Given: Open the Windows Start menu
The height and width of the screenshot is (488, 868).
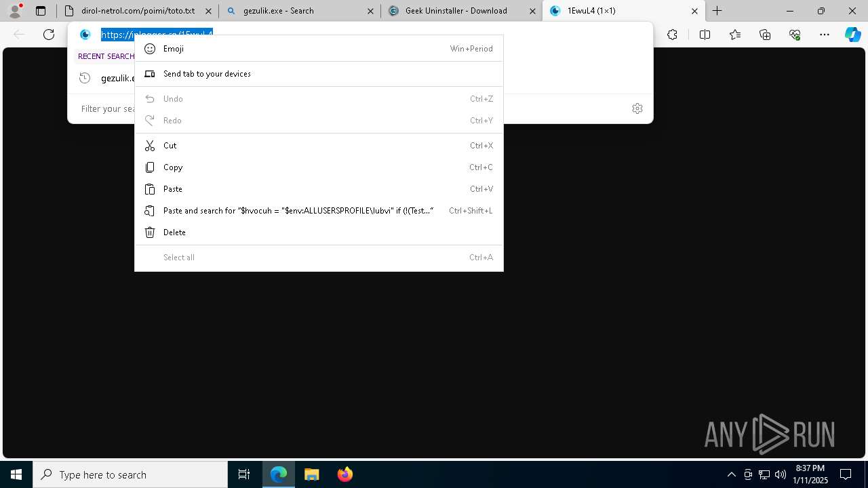Looking at the screenshot, I should (x=16, y=474).
